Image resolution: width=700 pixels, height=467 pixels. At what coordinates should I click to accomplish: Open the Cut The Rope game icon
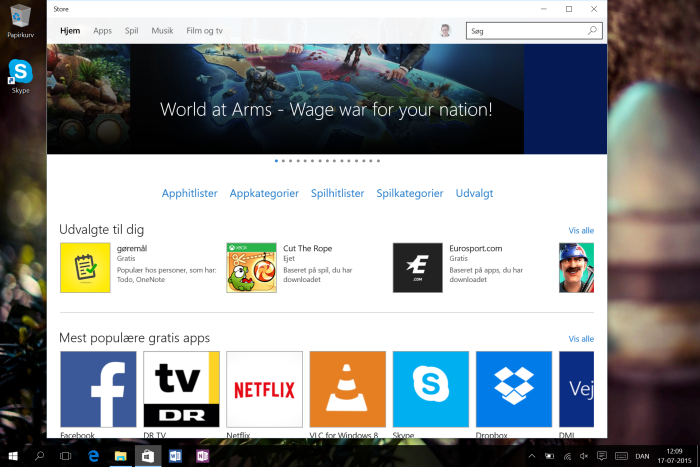coord(251,268)
